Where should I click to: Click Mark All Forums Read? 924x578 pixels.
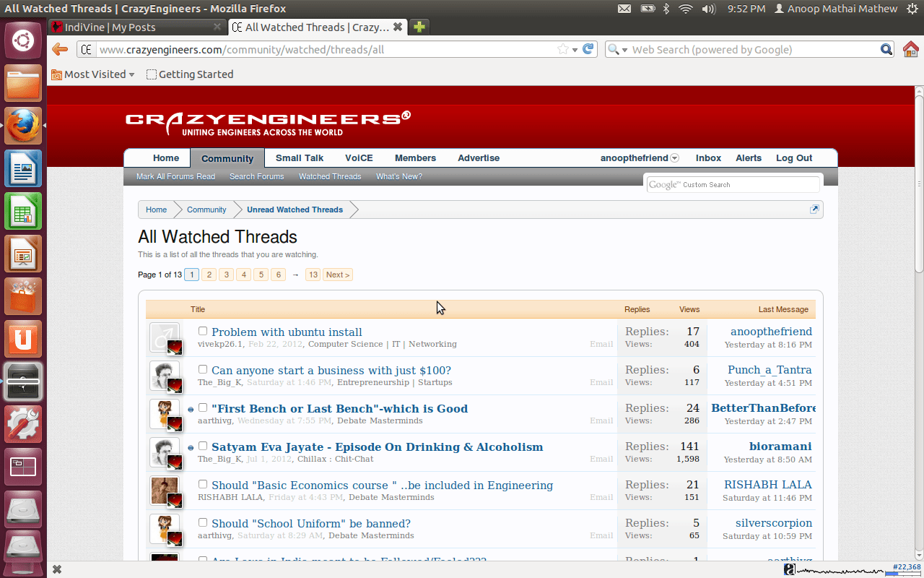click(x=175, y=176)
